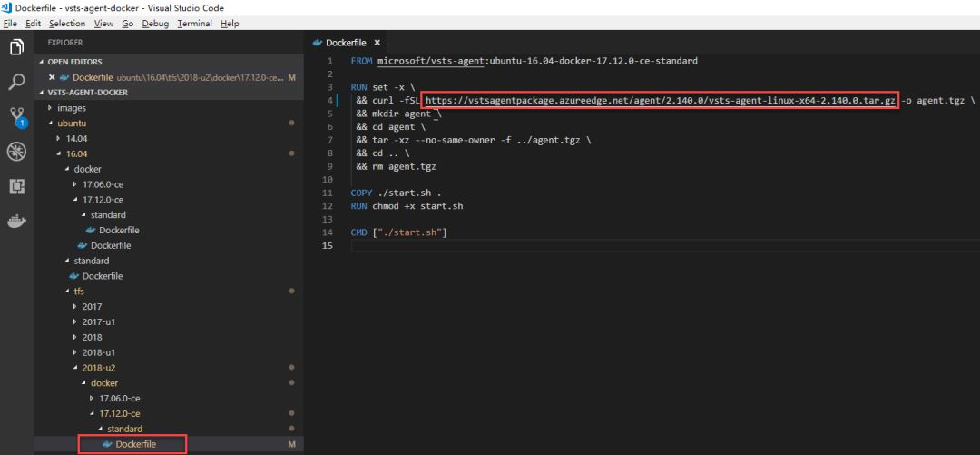
Task: Open the Debug menu
Action: (x=156, y=23)
